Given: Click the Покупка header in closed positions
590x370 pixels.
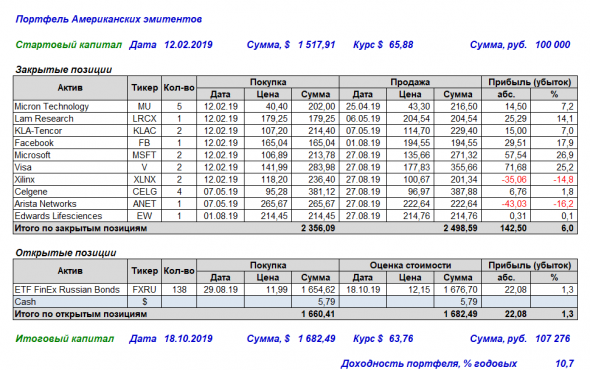Looking at the screenshot, I should click(268, 82).
